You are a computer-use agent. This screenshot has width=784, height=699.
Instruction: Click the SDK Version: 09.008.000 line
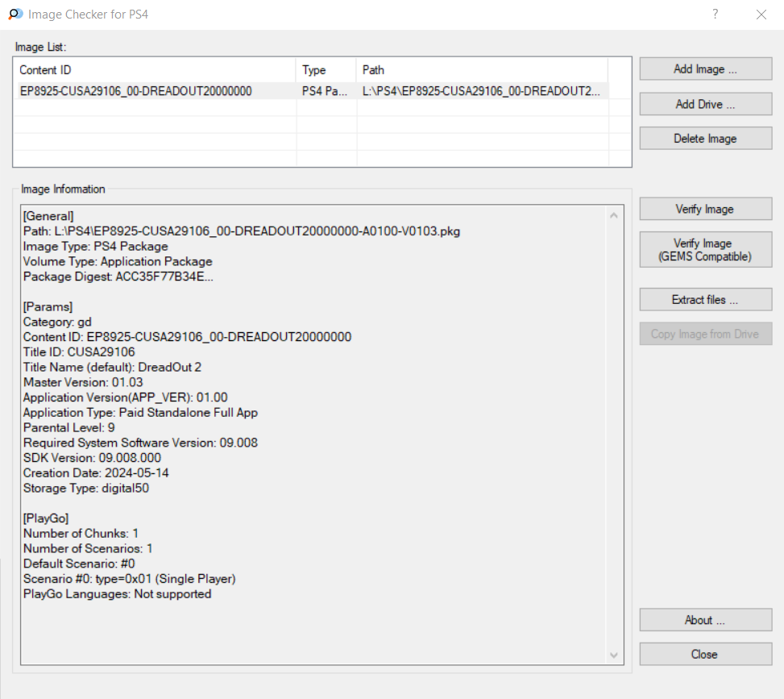93,458
